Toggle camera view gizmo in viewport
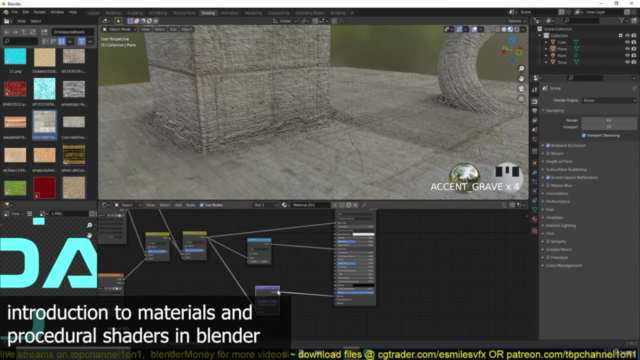Screen dimensions: 640x360 (521, 89)
